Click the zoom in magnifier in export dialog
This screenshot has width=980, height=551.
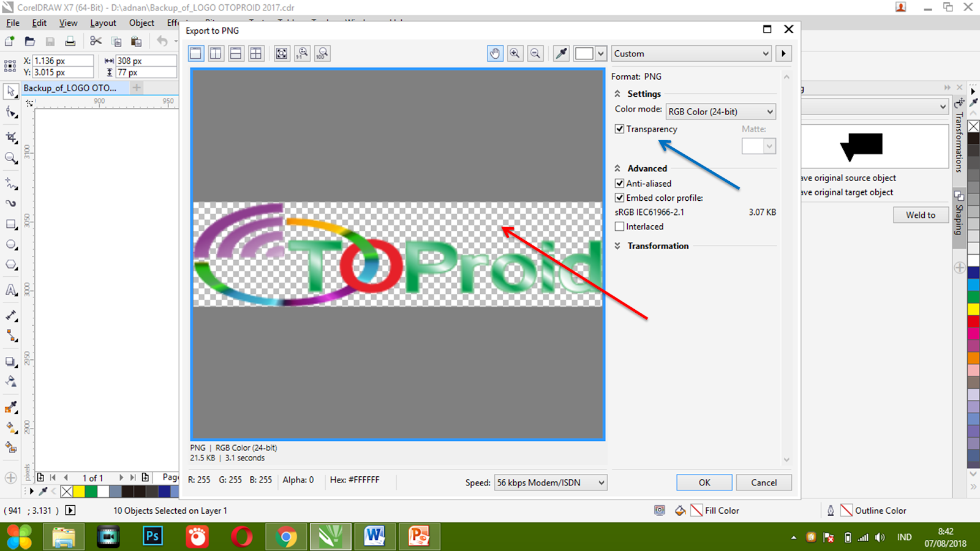point(515,53)
